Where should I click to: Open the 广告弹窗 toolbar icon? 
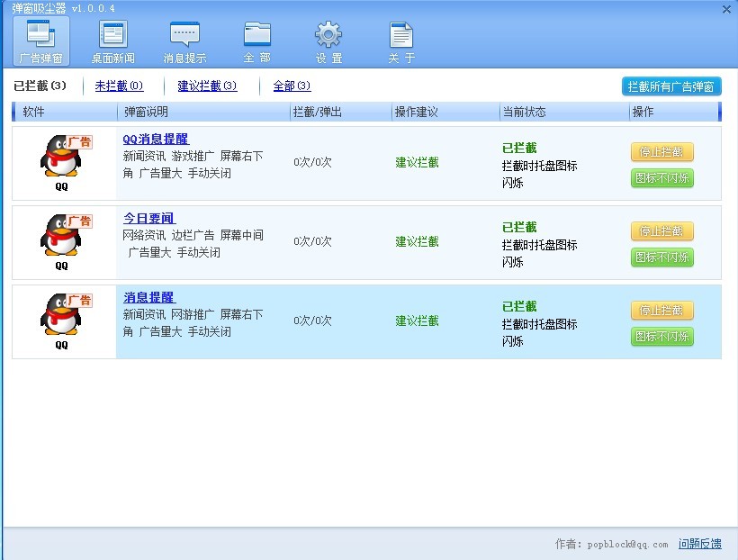coord(41,41)
